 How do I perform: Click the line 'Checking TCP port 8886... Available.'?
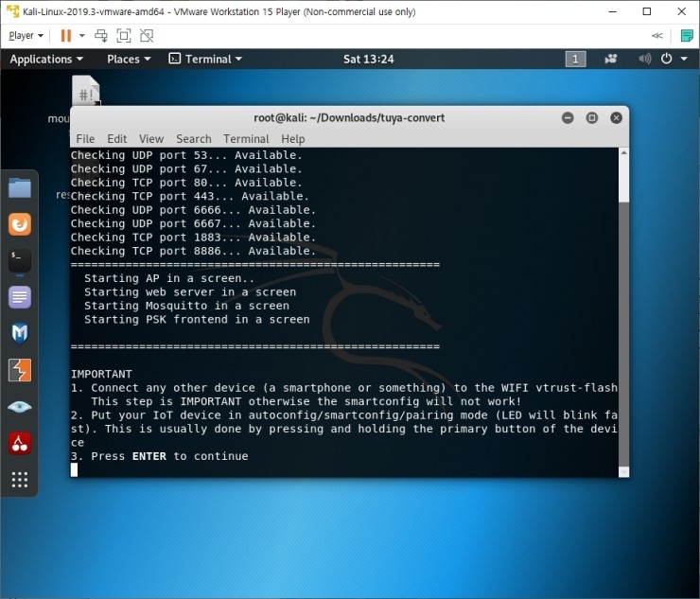tap(193, 251)
